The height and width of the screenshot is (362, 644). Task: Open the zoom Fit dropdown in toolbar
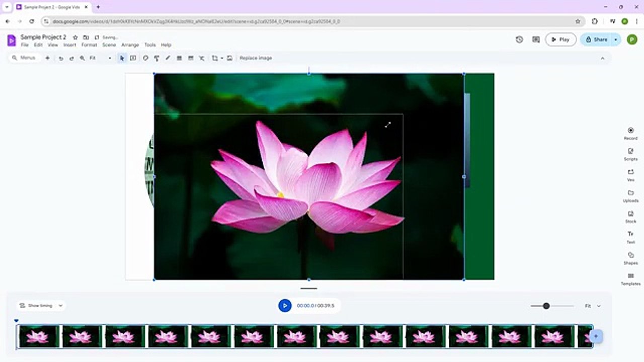point(100,58)
